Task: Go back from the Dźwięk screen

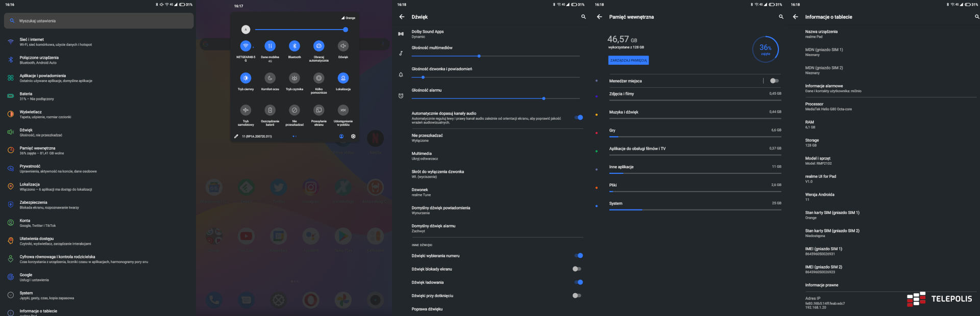Action: coord(402,17)
